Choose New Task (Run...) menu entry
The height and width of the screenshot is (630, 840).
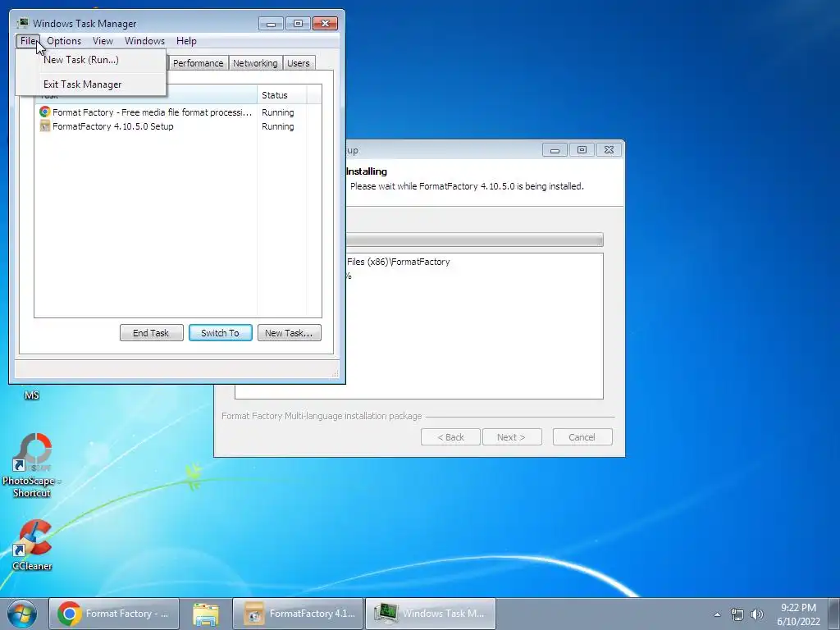(91, 60)
